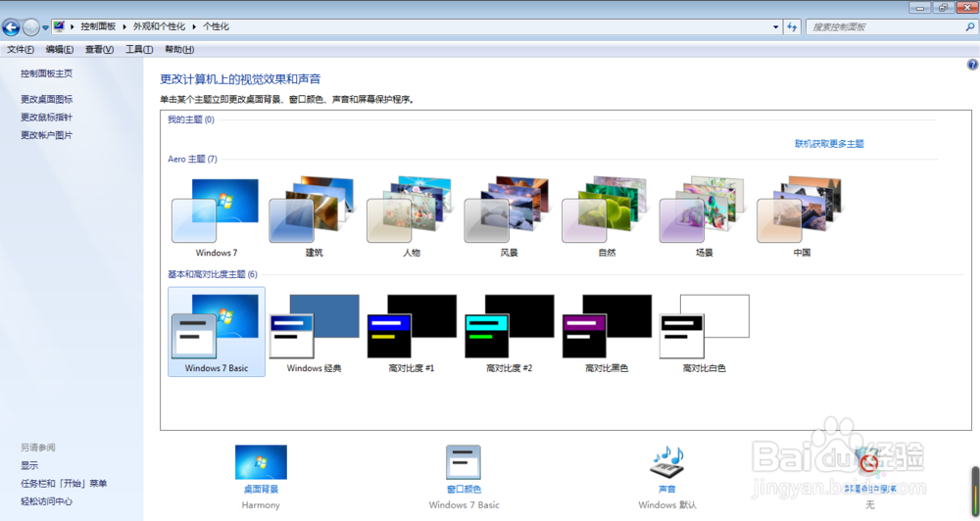Image resolution: width=980 pixels, height=521 pixels.
Task: Open screen saver settings icon
Action: [868, 462]
